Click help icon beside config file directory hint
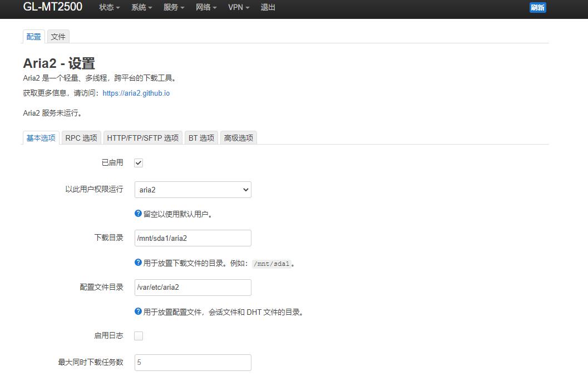Viewport: 588px width, 376px height. 137,312
